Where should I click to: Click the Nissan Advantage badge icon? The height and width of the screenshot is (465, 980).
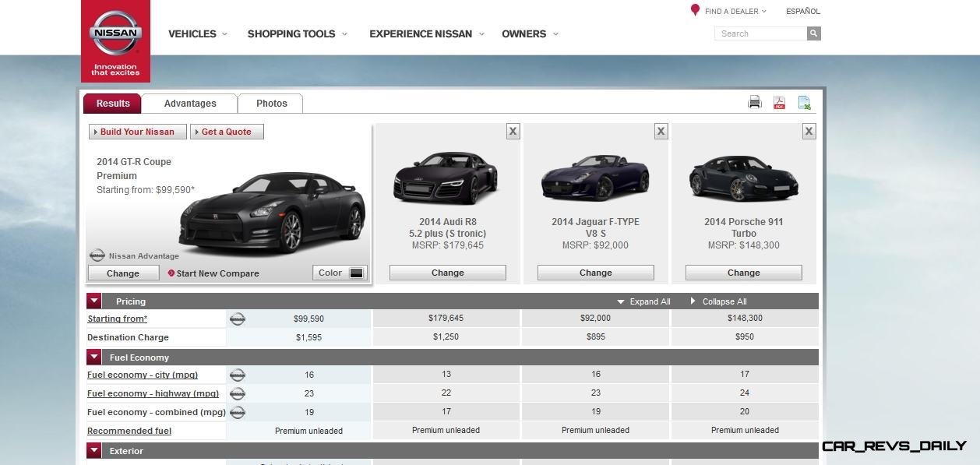[97, 255]
